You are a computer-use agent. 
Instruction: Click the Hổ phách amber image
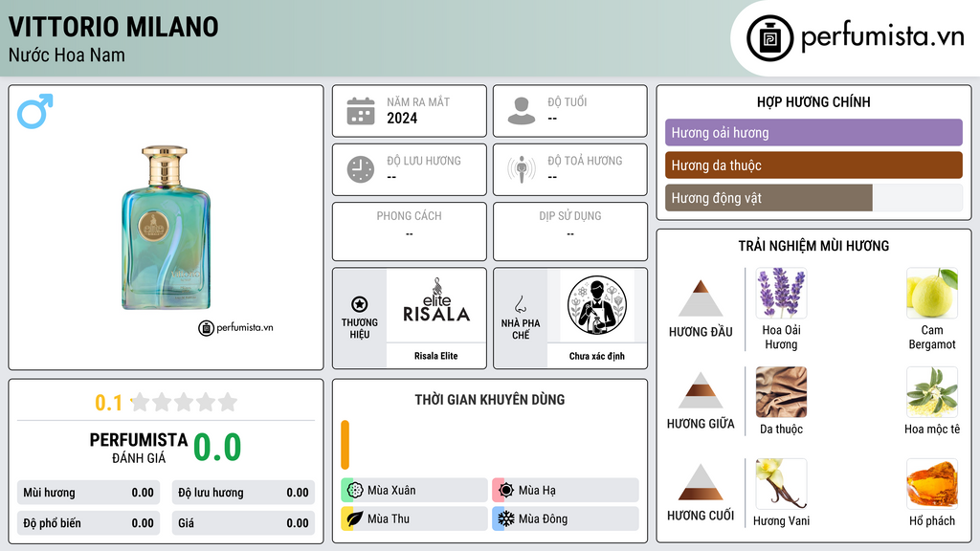(932, 483)
